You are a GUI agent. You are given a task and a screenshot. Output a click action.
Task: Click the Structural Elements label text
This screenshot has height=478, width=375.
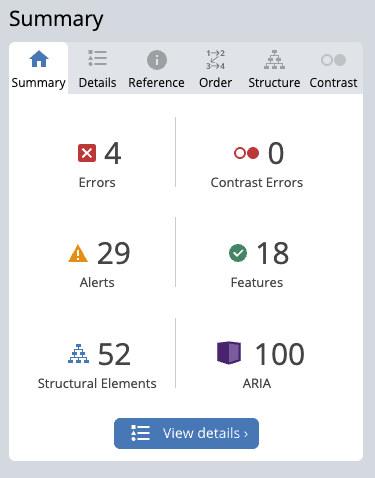point(97,384)
